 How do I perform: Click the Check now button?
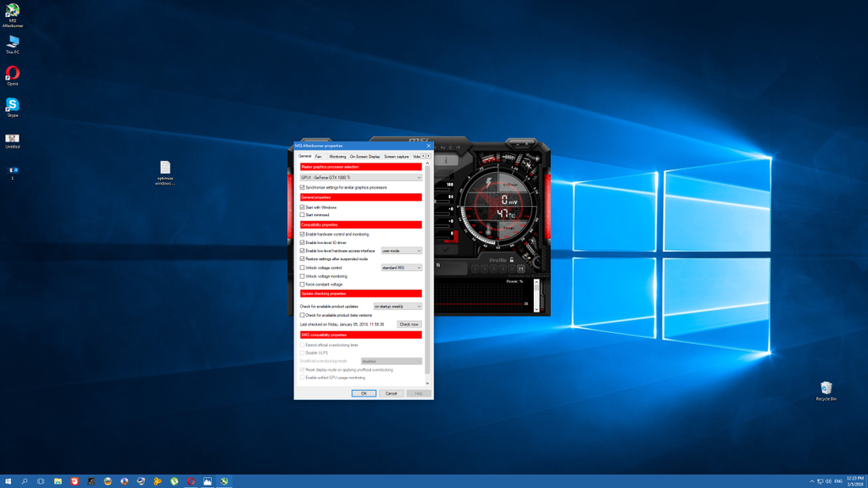[x=409, y=324]
